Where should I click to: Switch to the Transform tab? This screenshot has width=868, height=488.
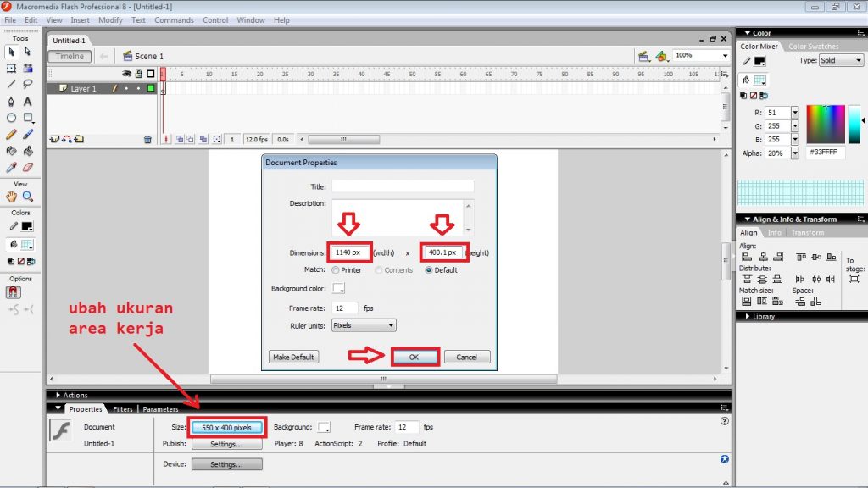(808, 232)
